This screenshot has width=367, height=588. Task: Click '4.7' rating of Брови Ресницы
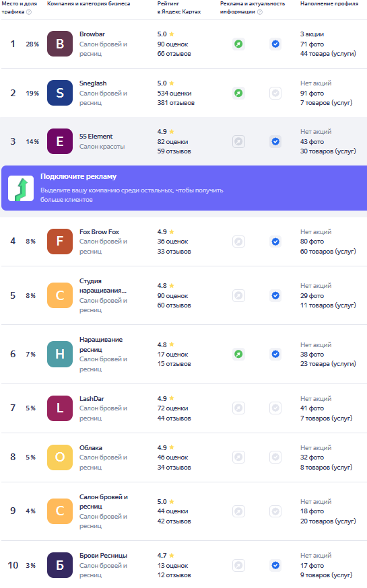pos(162,556)
